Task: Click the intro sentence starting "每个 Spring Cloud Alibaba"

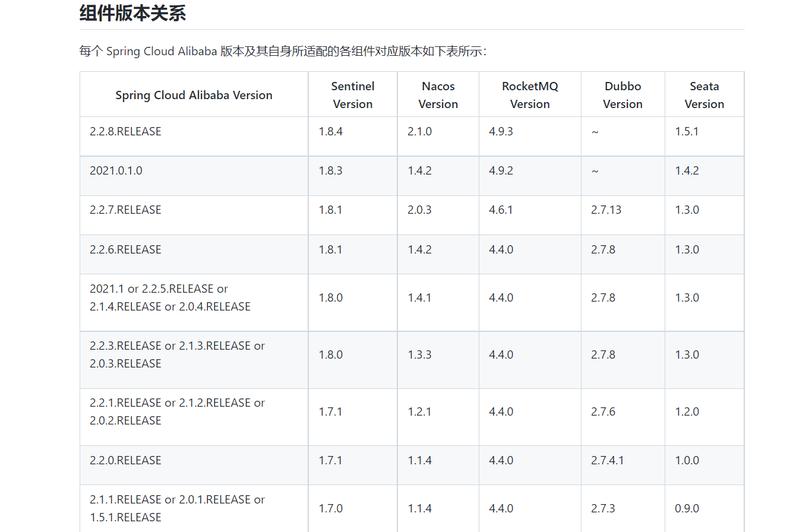Action: click(283, 51)
